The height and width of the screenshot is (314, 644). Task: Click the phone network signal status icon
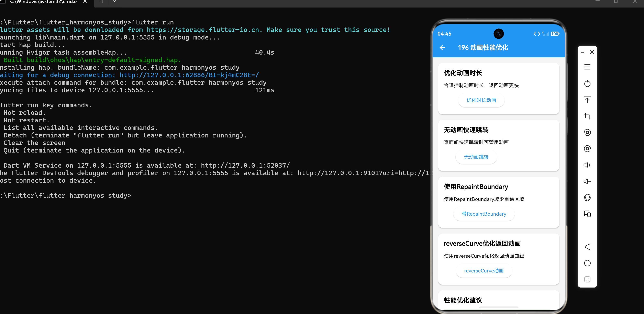tap(545, 34)
